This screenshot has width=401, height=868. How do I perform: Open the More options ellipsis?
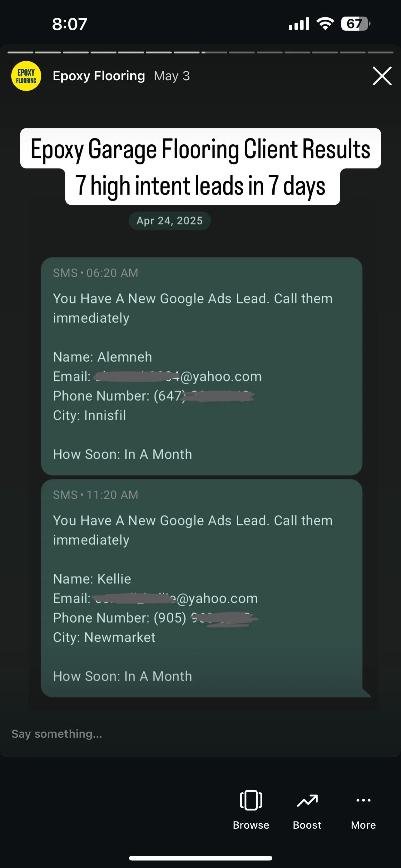click(363, 800)
